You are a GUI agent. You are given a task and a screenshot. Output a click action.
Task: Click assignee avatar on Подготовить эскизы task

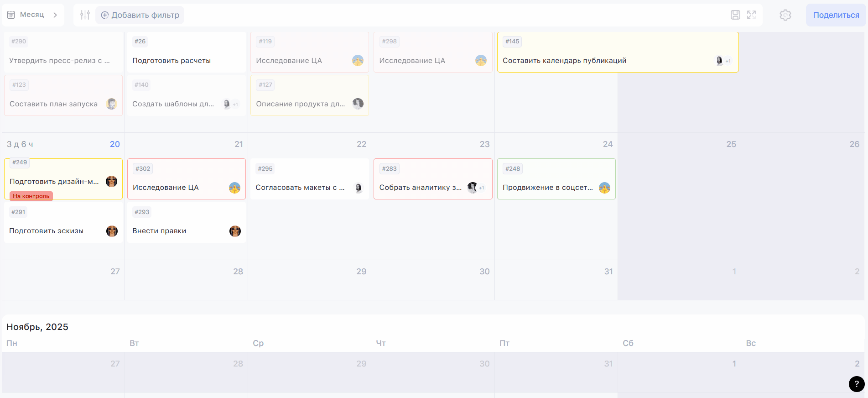112,231
